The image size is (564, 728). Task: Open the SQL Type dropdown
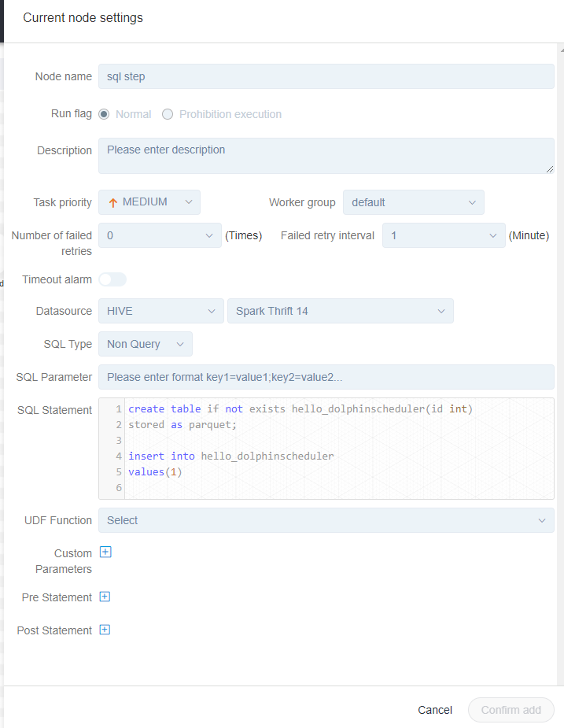tap(145, 344)
